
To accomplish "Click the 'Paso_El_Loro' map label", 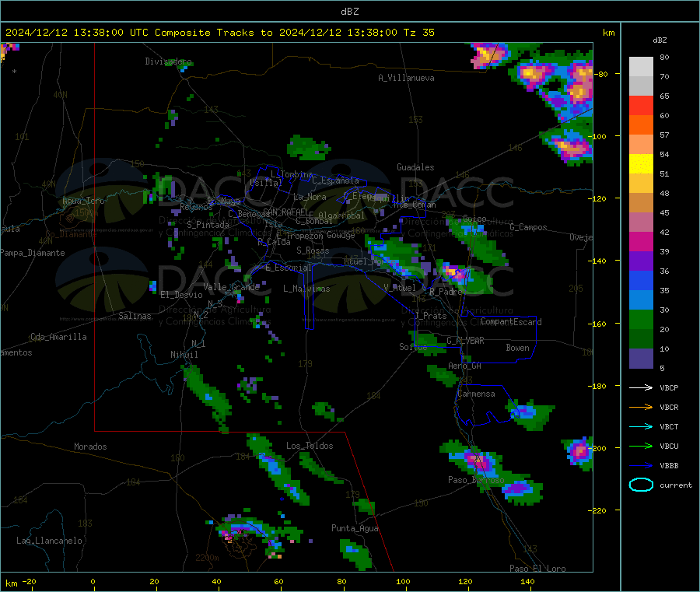I will 537,569.
